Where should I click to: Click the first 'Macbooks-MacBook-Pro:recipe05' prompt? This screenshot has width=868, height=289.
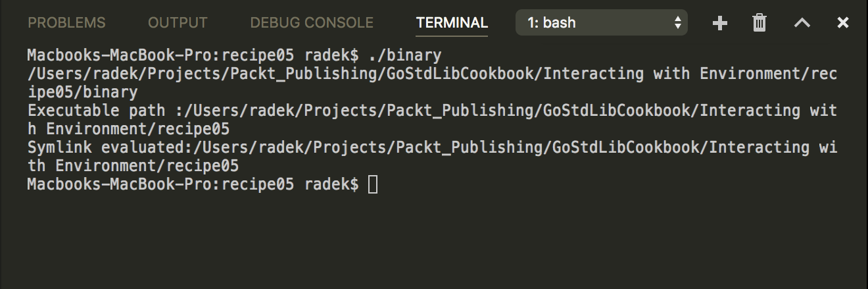click(x=160, y=55)
